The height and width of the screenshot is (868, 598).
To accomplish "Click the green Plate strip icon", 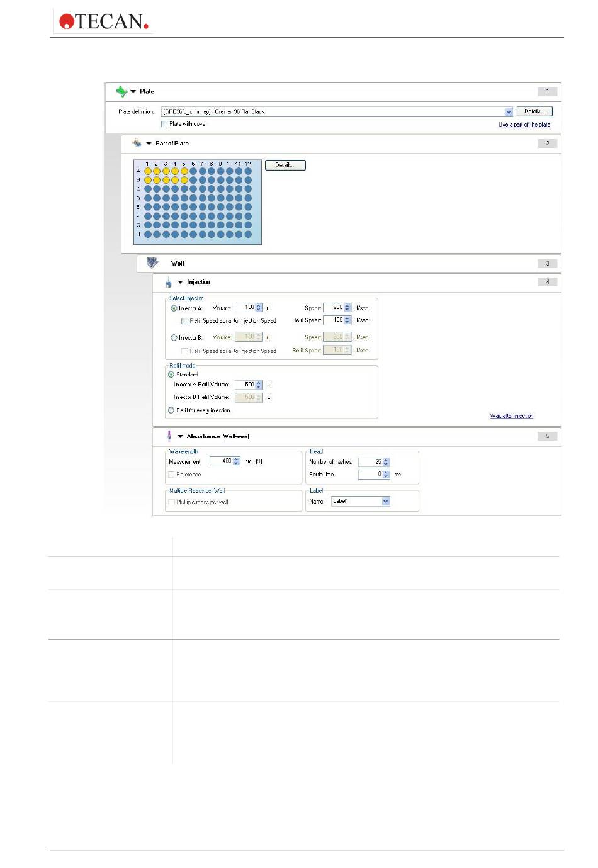I will click(x=121, y=91).
